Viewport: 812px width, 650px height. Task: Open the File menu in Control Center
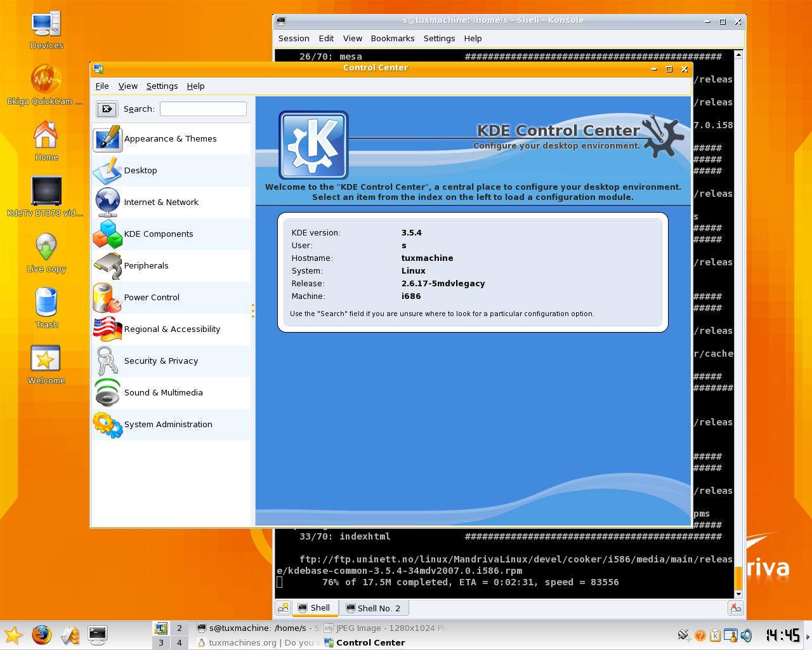[x=102, y=86]
